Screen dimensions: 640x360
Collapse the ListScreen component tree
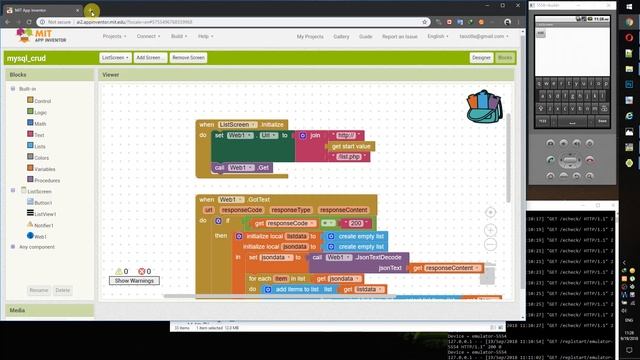[x=13, y=190]
